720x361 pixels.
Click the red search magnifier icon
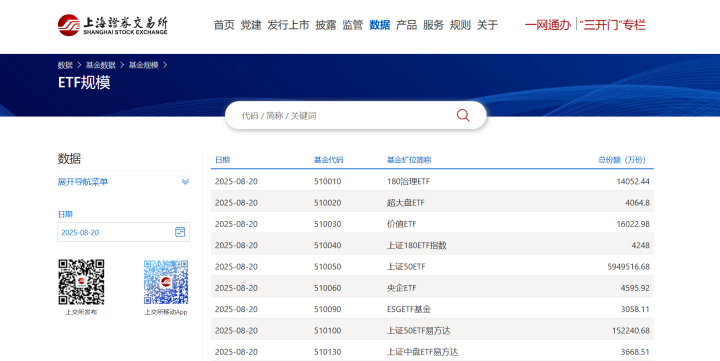click(463, 115)
